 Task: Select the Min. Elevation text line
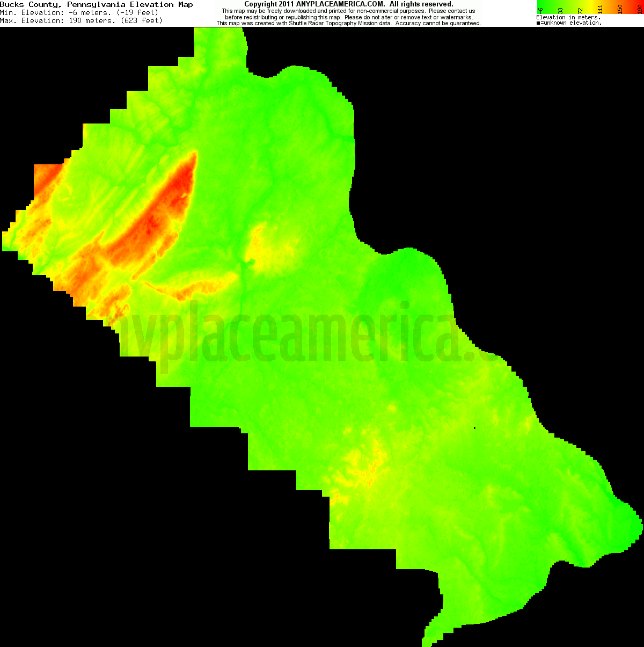pyautogui.click(x=80, y=12)
